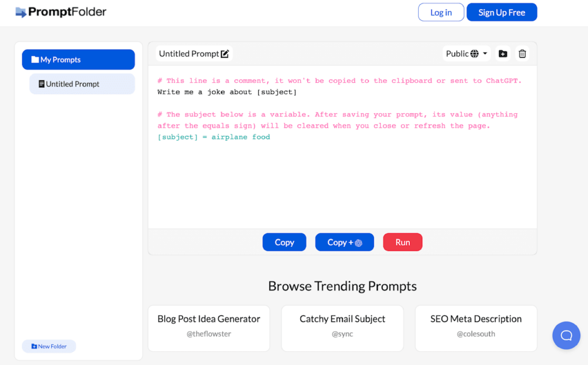
Task: Open the chat support bubble icon
Action: [566, 335]
